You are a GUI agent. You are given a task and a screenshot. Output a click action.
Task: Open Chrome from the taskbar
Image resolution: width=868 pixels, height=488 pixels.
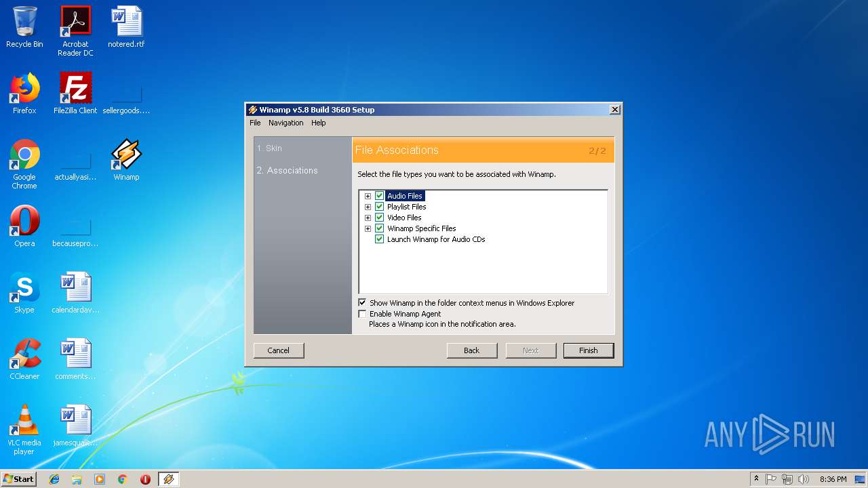tap(122, 479)
